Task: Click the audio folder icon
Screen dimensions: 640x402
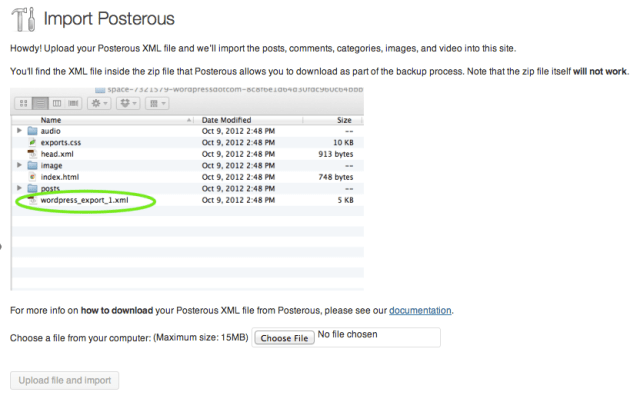Action: pyautogui.click(x=32, y=131)
